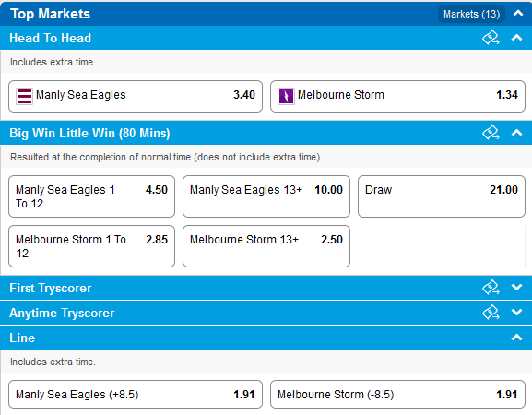Select Melbourne Storm 1 To 12 at 2.85
This screenshot has height=415, width=532.
pos(91,246)
